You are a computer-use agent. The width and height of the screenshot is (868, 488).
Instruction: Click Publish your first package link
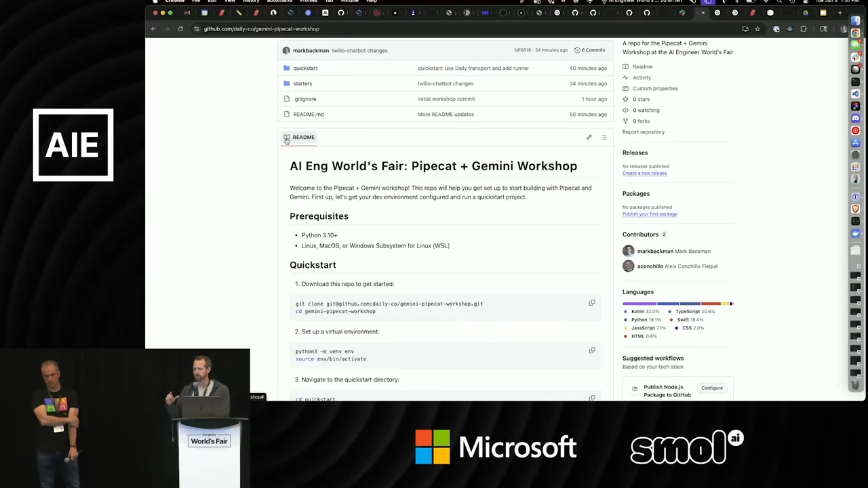pyautogui.click(x=650, y=213)
